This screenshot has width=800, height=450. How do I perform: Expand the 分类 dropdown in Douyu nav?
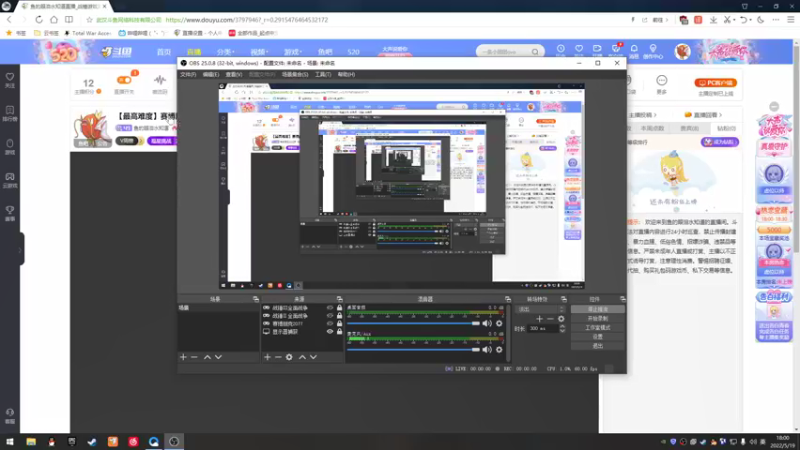pos(226,52)
